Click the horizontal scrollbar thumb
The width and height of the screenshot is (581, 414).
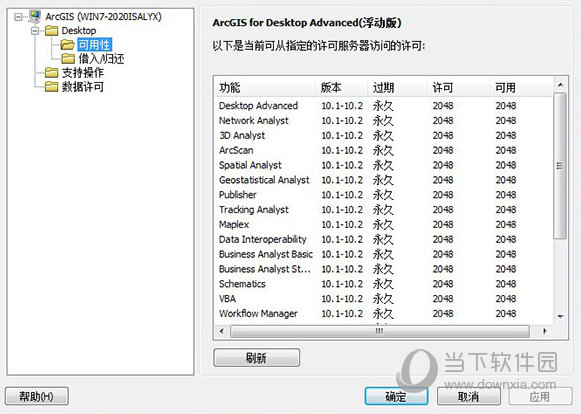point(380,331)
